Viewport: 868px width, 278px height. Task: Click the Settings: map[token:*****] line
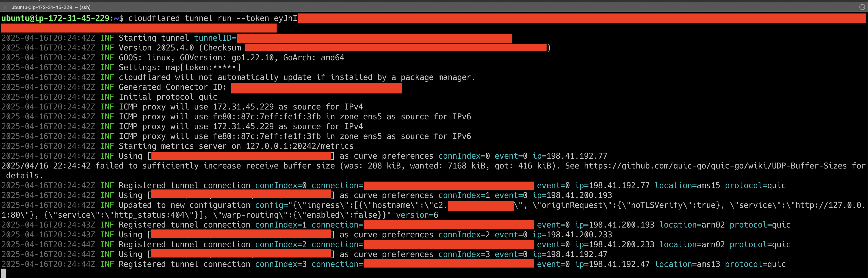point(180,68)
